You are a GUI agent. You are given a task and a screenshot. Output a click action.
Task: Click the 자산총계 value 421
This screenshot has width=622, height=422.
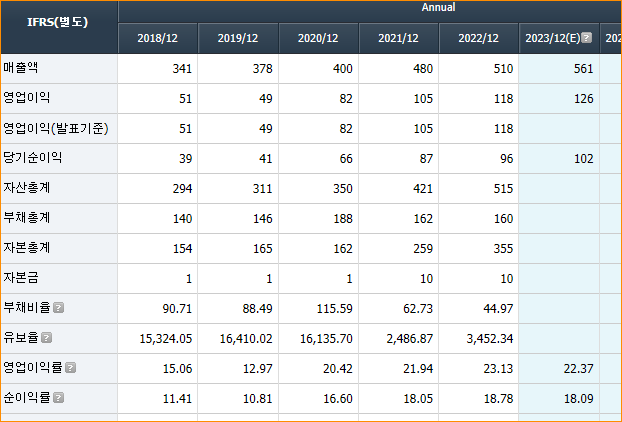[423, 188]
